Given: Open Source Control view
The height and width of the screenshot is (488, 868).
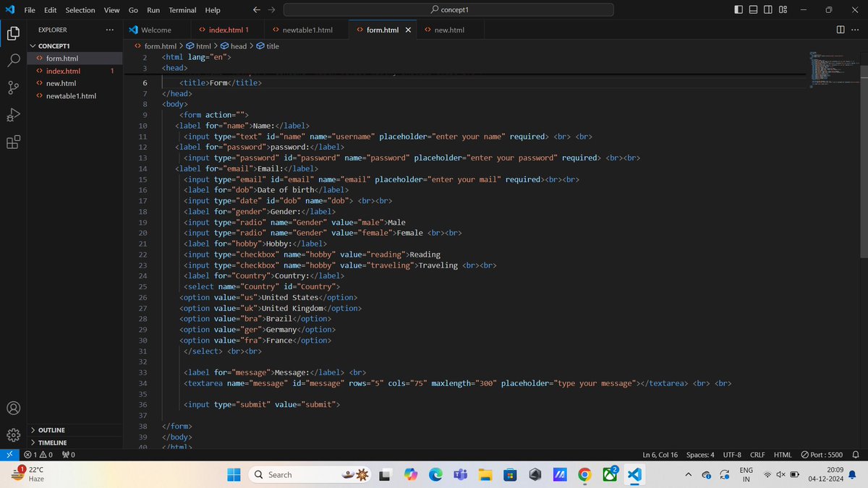Looking at the screenshot, I should click(13, 88).
